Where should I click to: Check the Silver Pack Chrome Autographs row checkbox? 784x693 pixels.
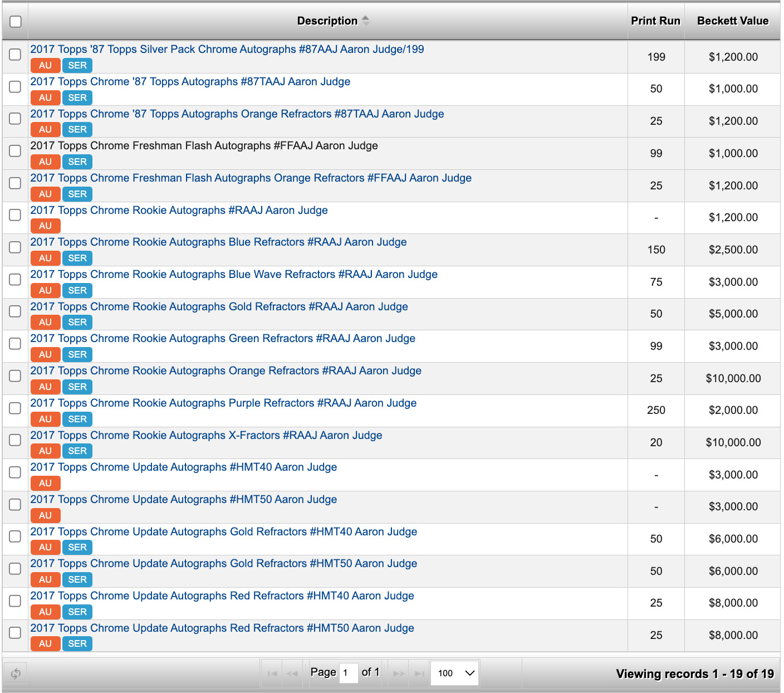(x=15, y=54)
